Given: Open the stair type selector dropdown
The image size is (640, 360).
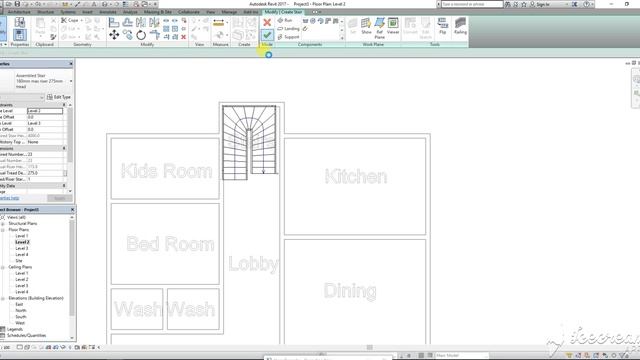Looking at the screenshot, I should 71,81.
